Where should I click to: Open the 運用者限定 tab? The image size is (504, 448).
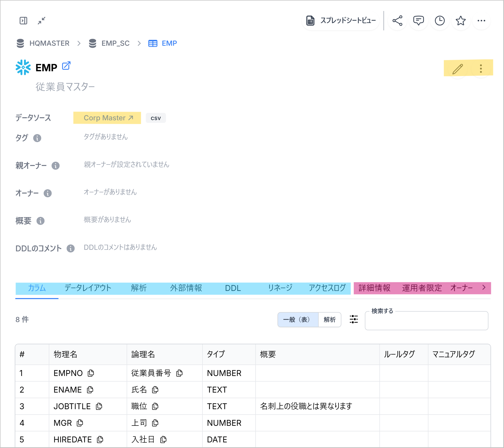[422, 288]
